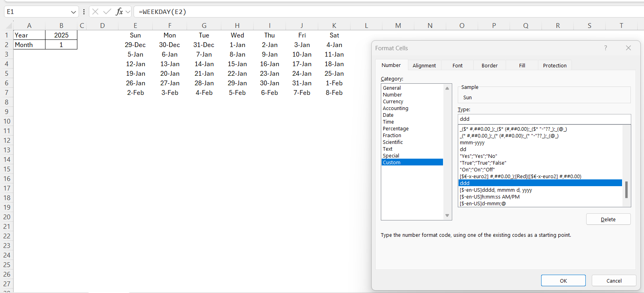Screen dimensions: 644x293
Task: Choose the euro [Red] currency format code
Action: click(x=540, y=176)
